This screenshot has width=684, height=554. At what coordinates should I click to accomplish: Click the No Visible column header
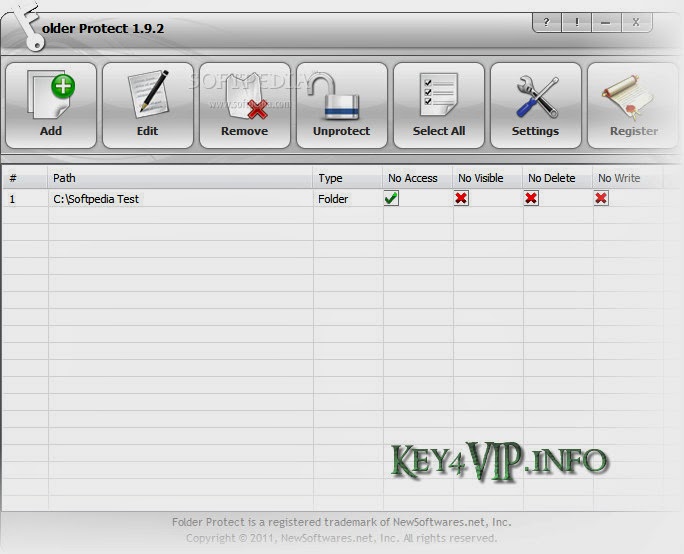(x=488, y=178)
